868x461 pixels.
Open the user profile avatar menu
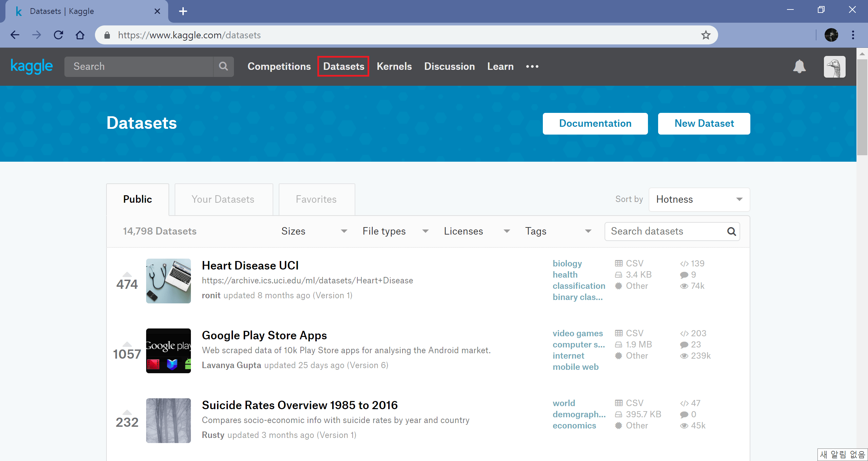834,66
